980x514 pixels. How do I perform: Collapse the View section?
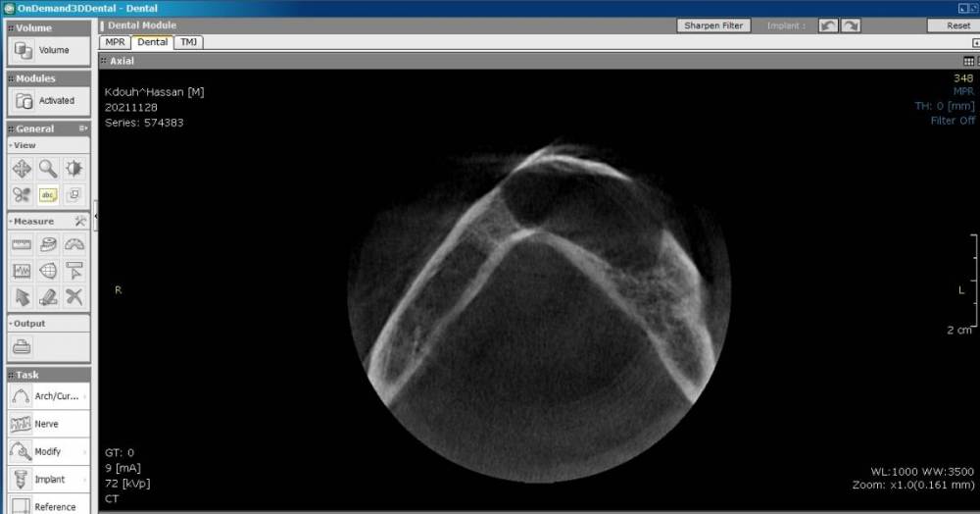tap(11, 145)
